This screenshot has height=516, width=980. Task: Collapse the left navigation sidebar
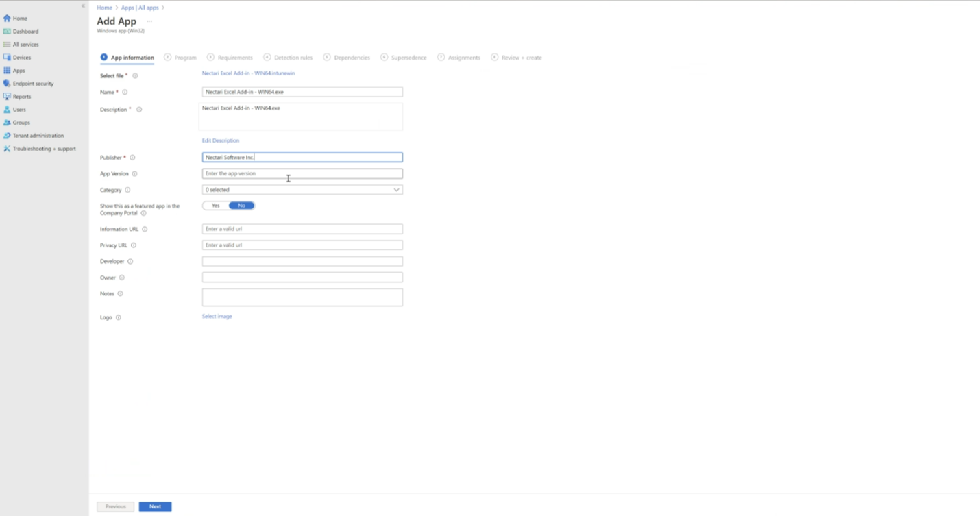pos(83,6)
